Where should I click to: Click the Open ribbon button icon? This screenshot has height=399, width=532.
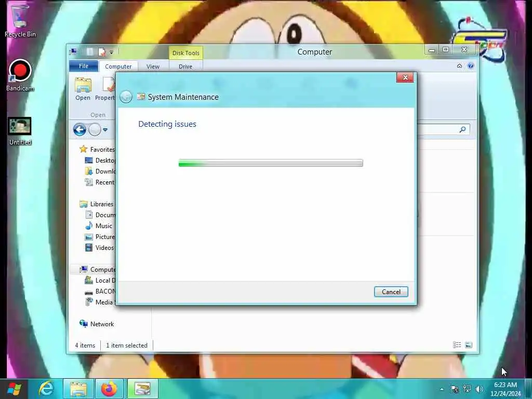pos(83,85)
